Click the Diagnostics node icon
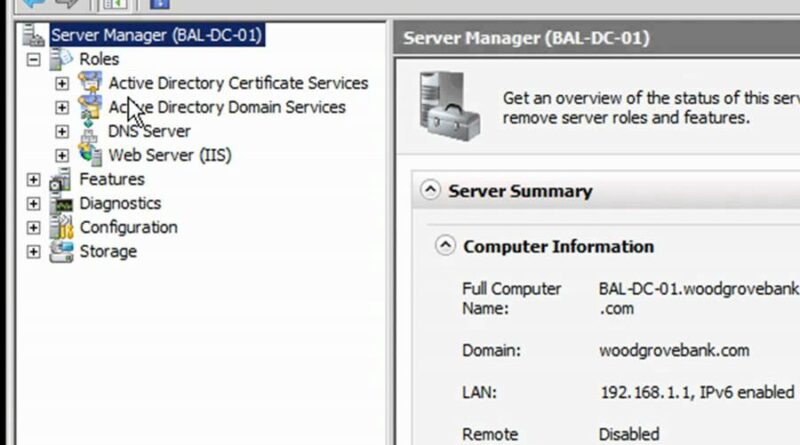800x445 pixels. (61, 204)
